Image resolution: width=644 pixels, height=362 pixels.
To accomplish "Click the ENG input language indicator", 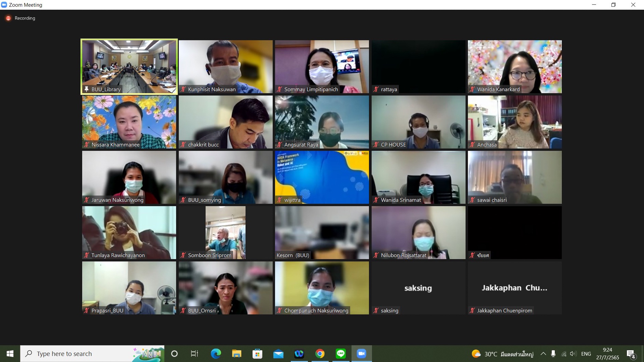I will click(x=586, y=354).
